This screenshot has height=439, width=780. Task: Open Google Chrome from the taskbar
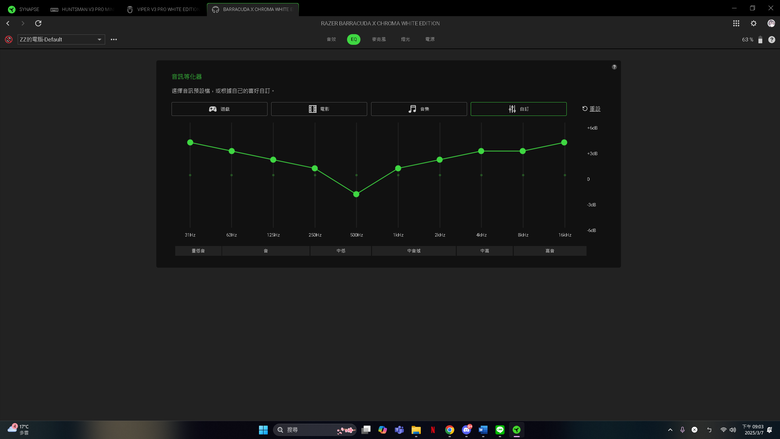tap(450, 430)
